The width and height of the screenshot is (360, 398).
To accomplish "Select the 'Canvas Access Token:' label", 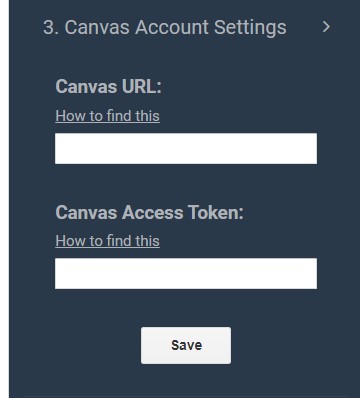I will click(x=149, y=212).
